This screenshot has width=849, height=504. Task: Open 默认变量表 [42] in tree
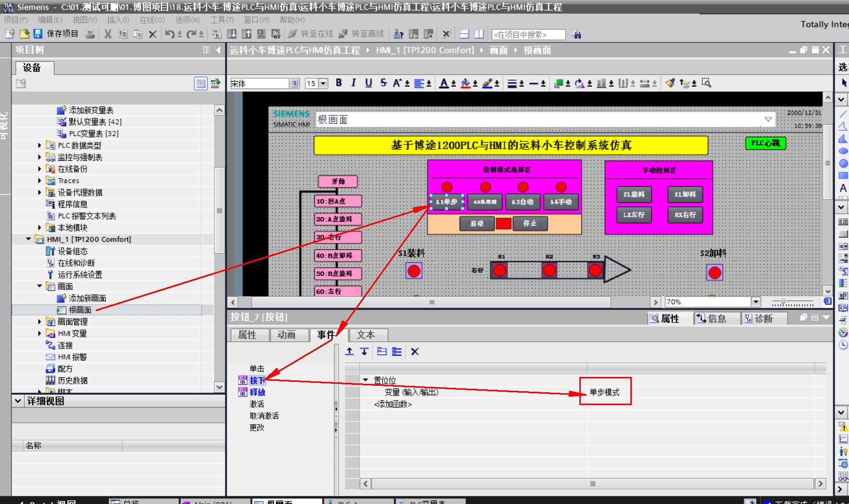click(95, 122)
